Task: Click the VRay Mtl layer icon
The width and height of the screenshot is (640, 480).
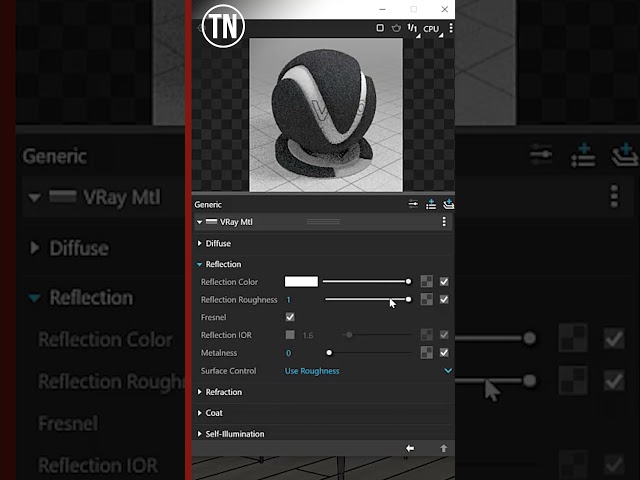Action: [x=211, y=222]
